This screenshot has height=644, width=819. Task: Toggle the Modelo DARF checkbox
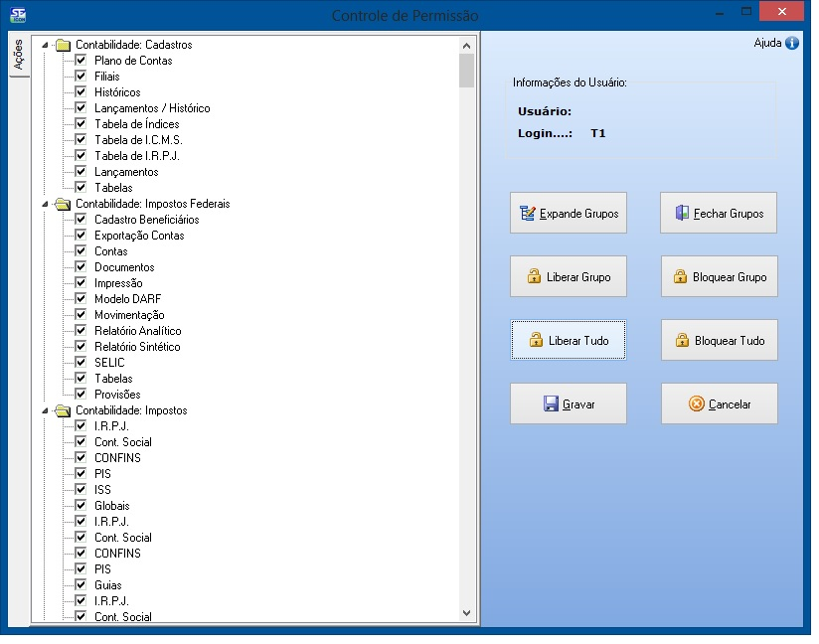pos(82,299)
